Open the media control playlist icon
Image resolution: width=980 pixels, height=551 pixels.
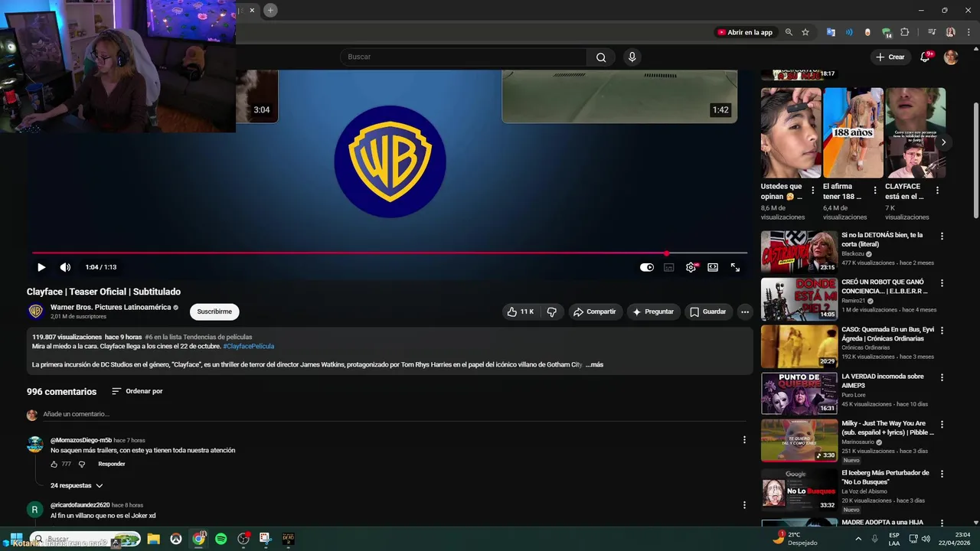tap(932, 32)
